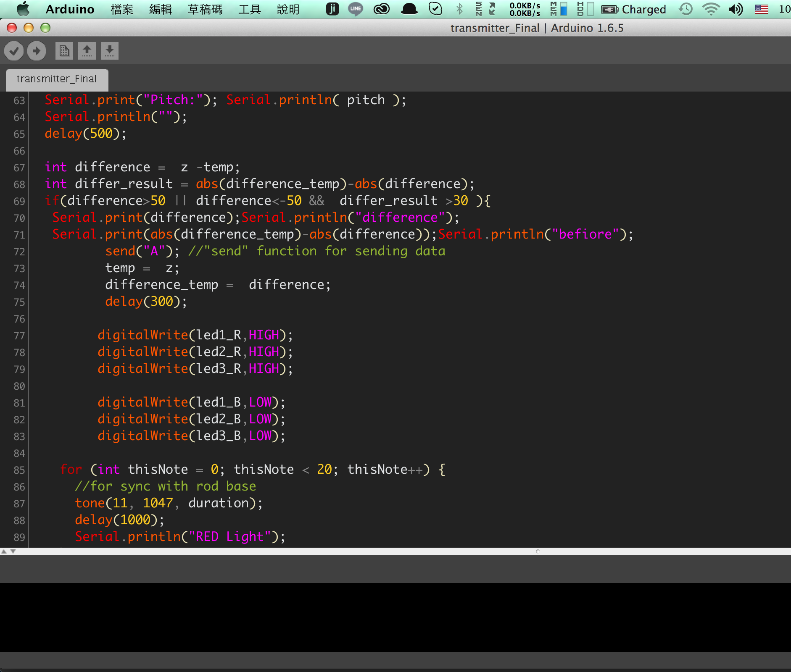Open the 檔案 (File) menu

(x=122, y=9)
